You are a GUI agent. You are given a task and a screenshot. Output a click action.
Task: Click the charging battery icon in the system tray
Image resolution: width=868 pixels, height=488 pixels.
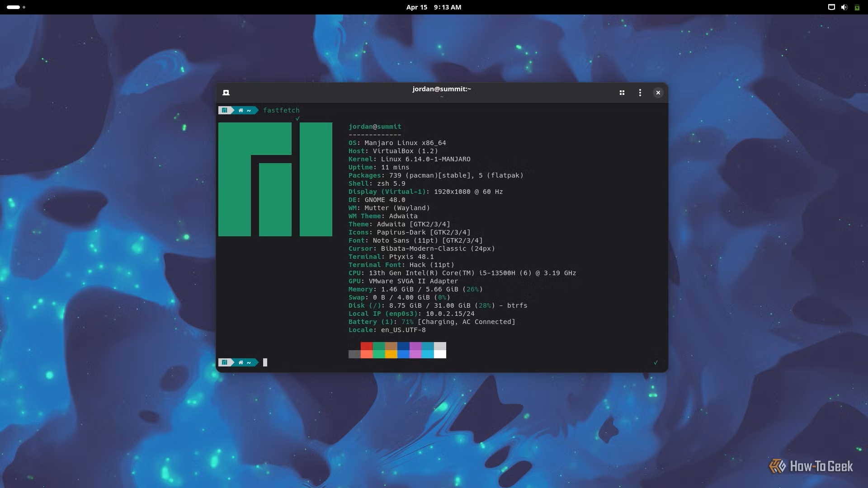click(858, 7)
